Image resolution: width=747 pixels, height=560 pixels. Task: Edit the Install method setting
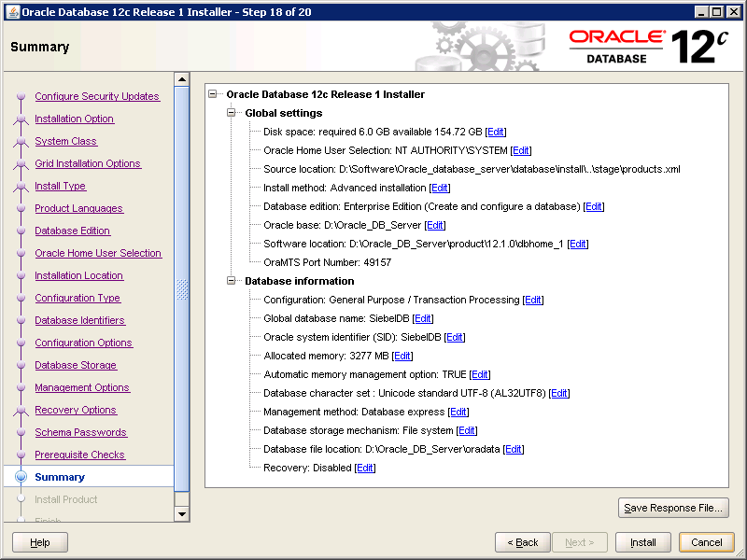(439, 189)
